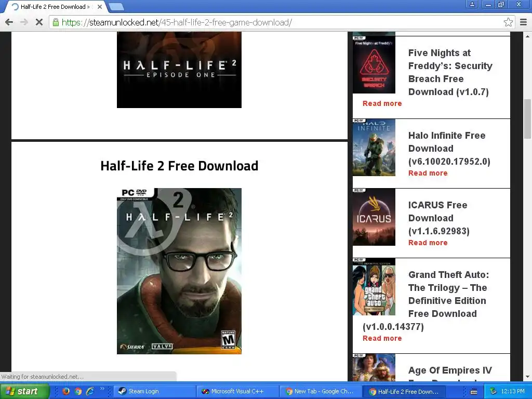Switch to the Steam Login taskbar window
The height and width of the screenshot is (399, 532).
154,392
